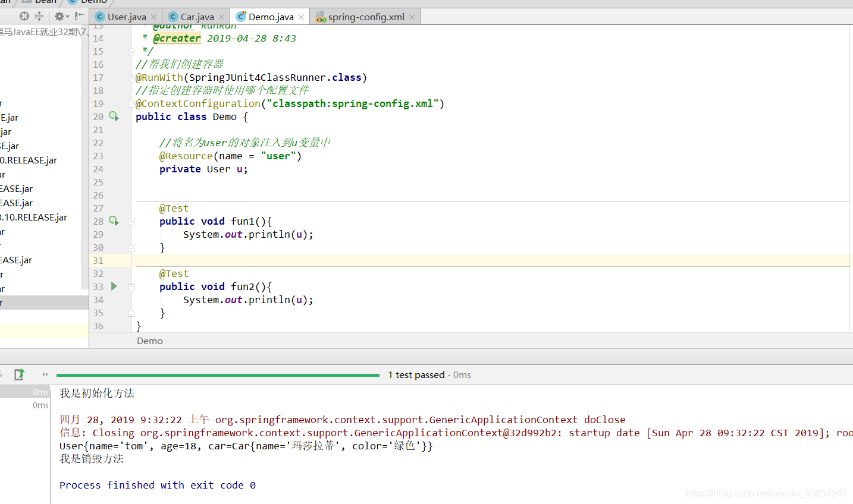Viewport: 853px width, 504px height.
Task: Close the Car.java tab
Action: pos(222,17)
